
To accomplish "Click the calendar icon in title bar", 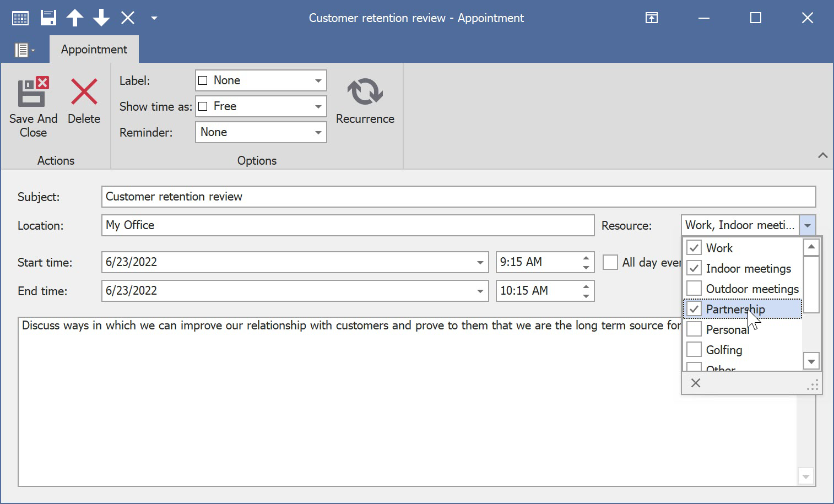I will (20, 18).
